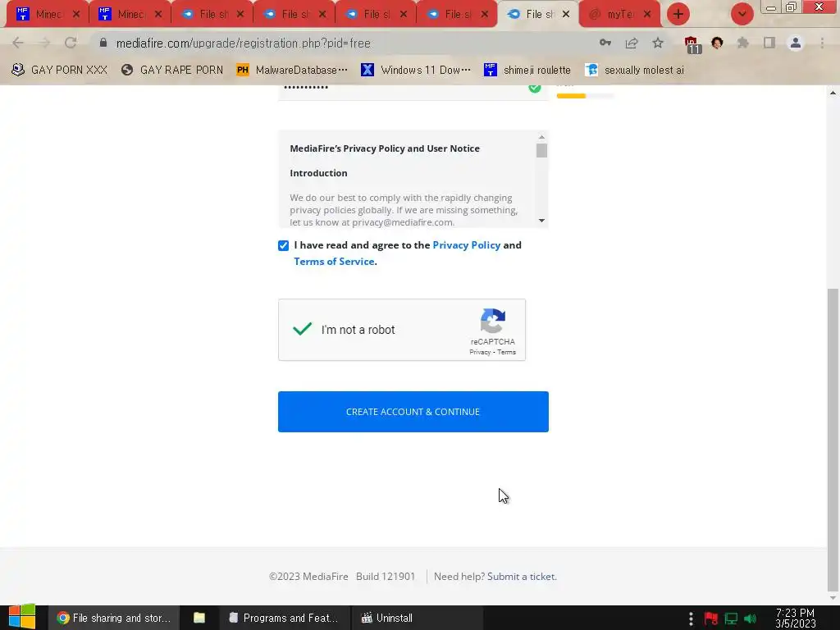Select the Chrome File sharing taskbar button
840x630 pixels.
113,618
